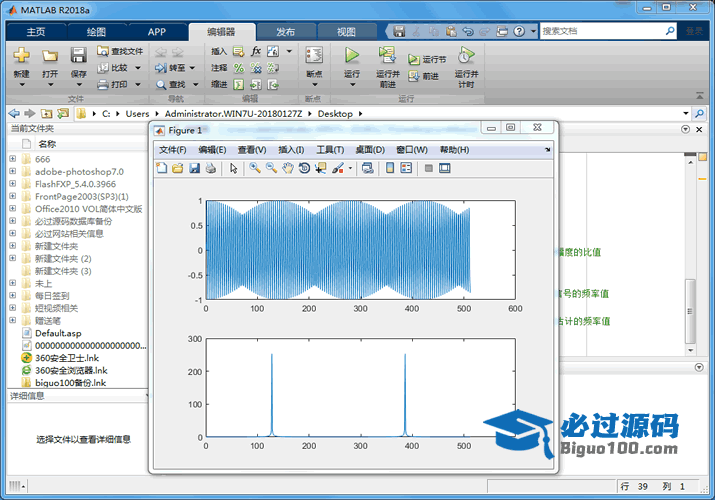This screenshot has width=715, height=500.
Task: Click the browse for folder icon
Action: (x=63, y=113)
